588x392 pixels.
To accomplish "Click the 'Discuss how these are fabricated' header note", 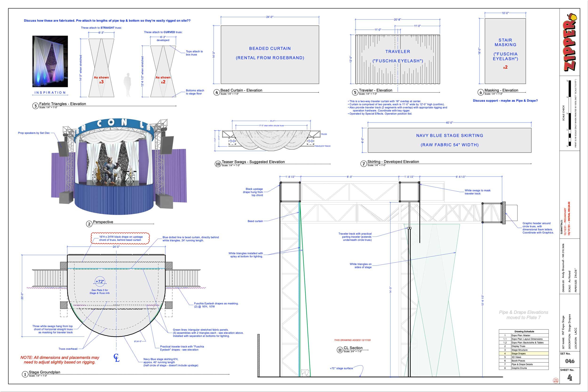I will [107, 20].
